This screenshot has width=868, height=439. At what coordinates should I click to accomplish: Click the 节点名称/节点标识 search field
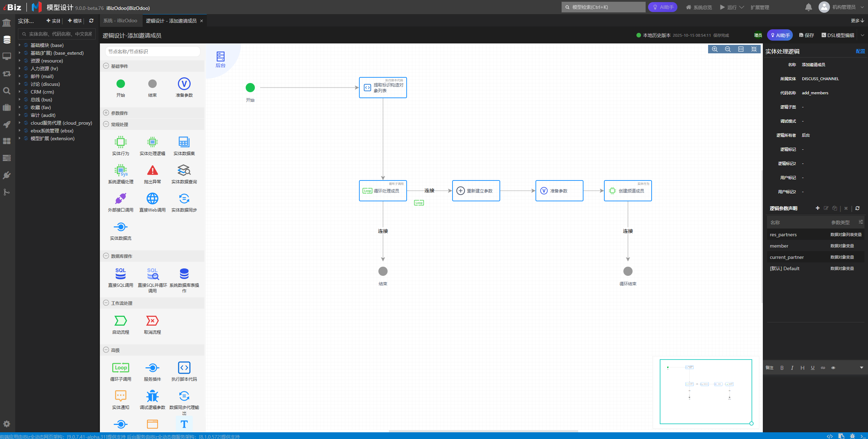[152, 52]
